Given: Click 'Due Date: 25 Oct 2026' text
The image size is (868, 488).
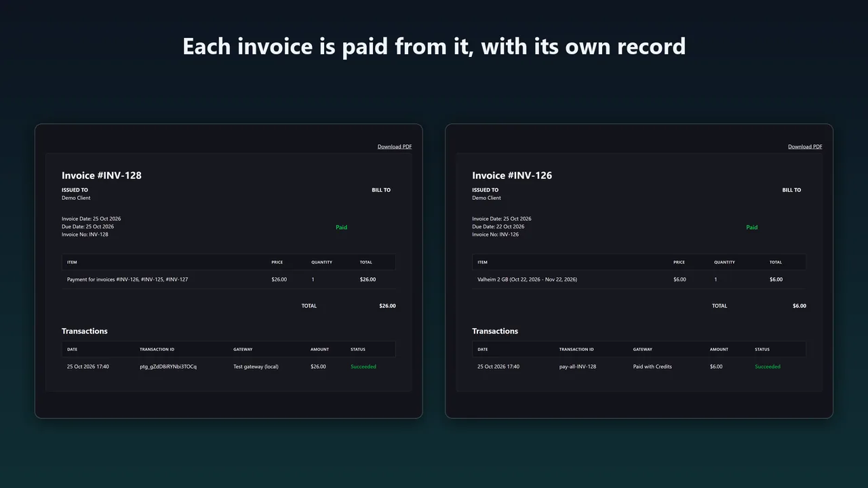Looking at the screenshot, I should pyautogui.click(x=88, y=226).
